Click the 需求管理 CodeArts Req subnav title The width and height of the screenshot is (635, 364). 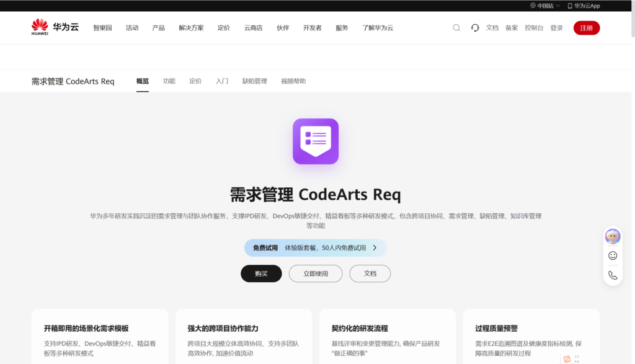73,81
